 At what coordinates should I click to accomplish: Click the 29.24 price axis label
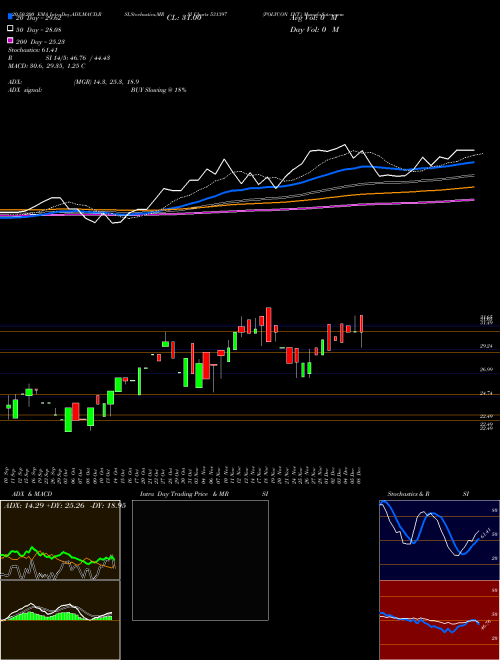486,346
